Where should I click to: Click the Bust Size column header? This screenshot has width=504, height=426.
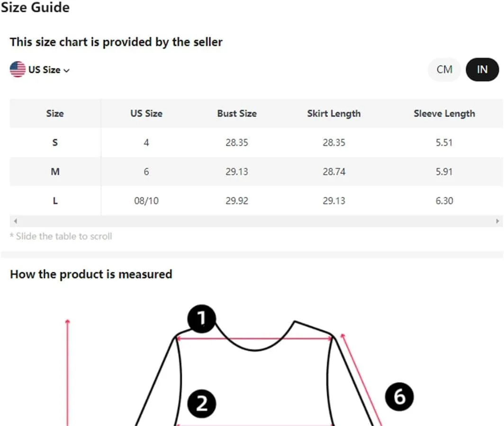[x=237, y=114]
